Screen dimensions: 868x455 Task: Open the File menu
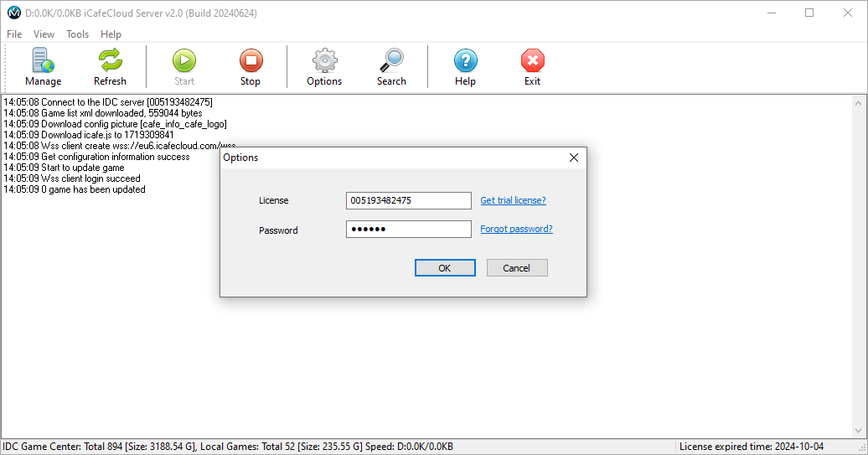pyautogui.click(x=14, y=34)
